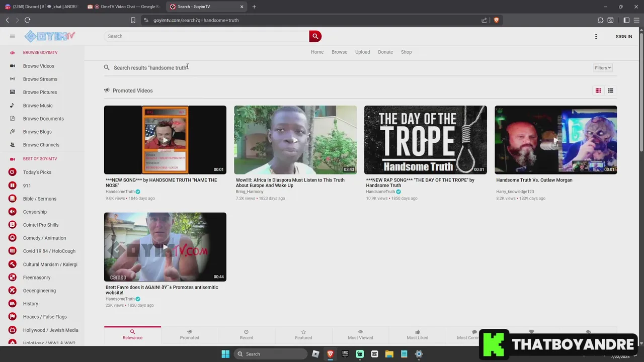Click the site search input field
The height and width of the screenshot is (362, 644).
coord(207,36)
